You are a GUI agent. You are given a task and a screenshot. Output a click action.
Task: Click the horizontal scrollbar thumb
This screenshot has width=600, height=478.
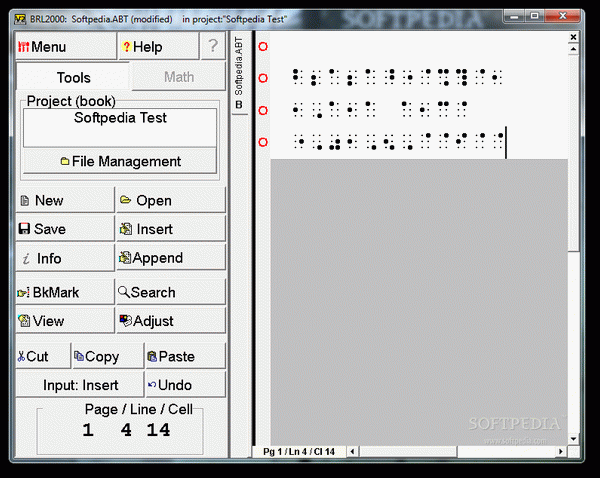click(408, 452)
